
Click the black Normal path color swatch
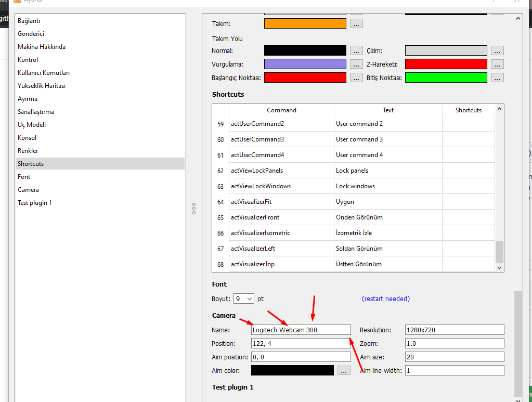305,50
